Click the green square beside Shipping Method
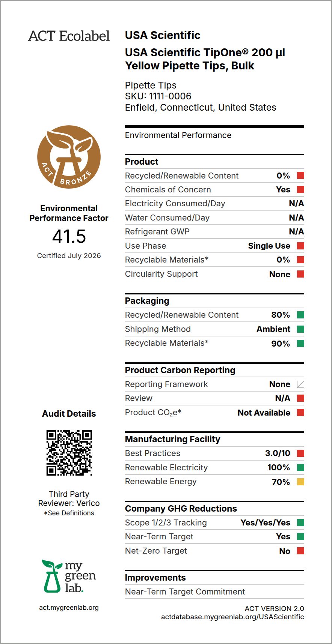 300,329
